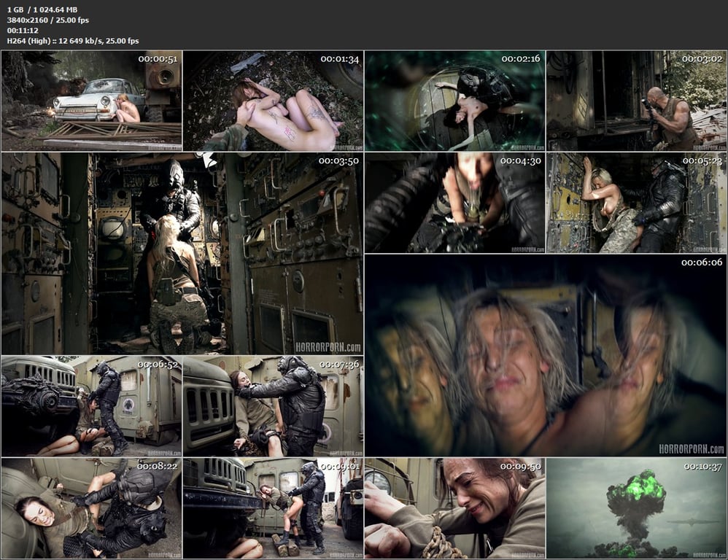
Task: Open the thumbnail stamped 00:06:52
Action: click(91, 406)
